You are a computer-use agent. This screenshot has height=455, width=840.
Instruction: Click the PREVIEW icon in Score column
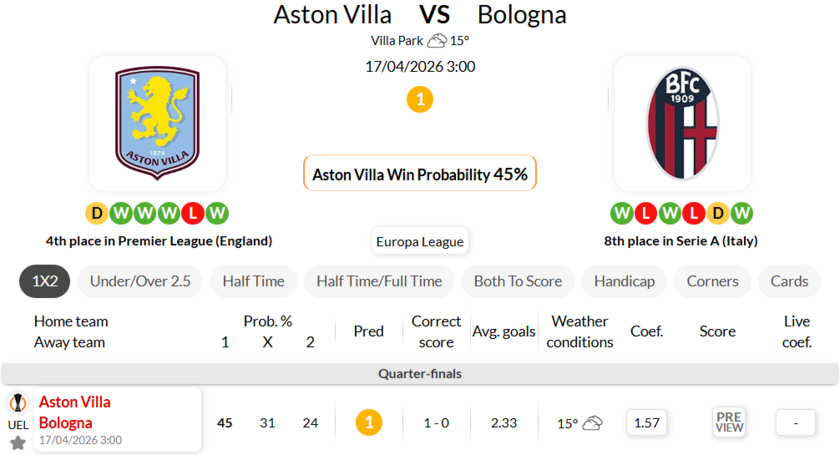click(x=729, y=423)
